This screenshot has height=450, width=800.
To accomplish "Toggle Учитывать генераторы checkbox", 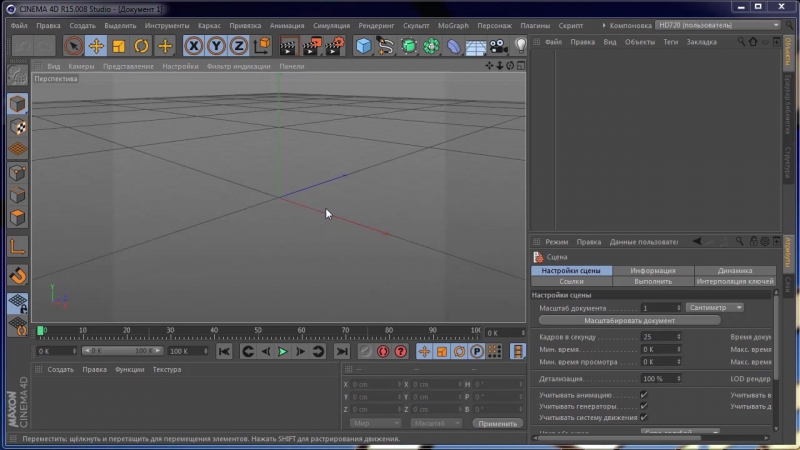I will point(644,406).
